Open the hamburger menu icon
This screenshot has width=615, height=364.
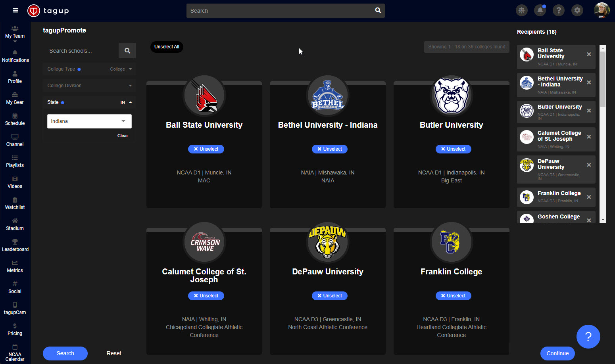(x=15, y=10)
